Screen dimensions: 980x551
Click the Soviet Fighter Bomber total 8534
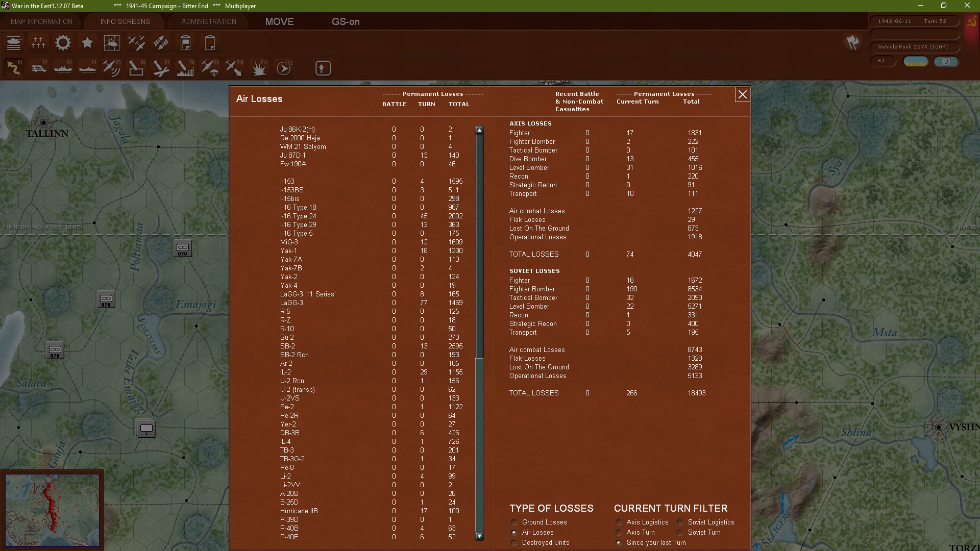(x=695, y=289)
